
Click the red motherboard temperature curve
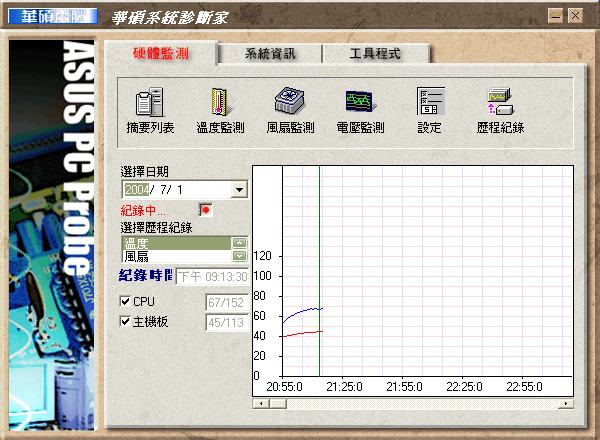click(302, 334)
